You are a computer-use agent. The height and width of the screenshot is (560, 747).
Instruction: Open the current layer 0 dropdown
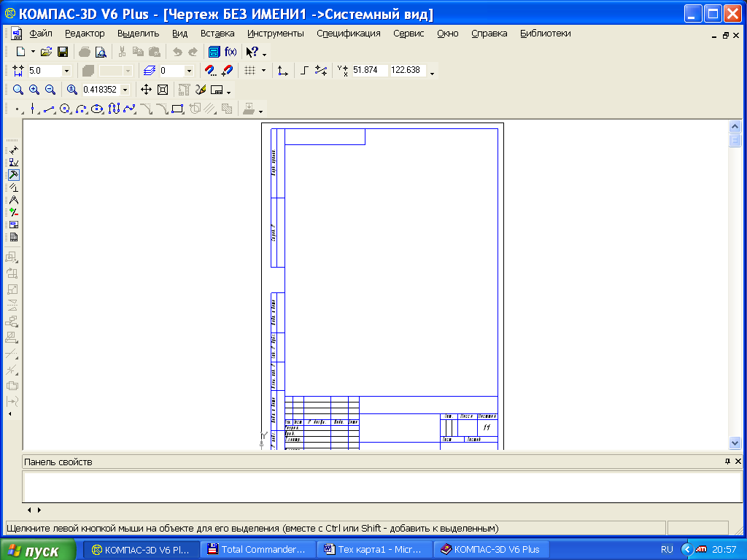pyautogui.click(x=189, y=71)
